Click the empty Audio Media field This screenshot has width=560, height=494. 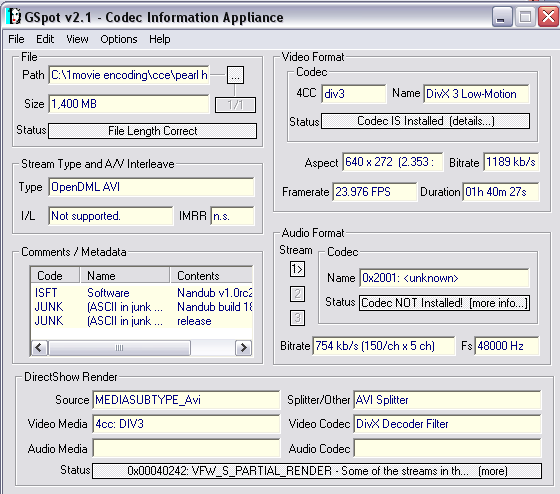click(x=186, y=448)
